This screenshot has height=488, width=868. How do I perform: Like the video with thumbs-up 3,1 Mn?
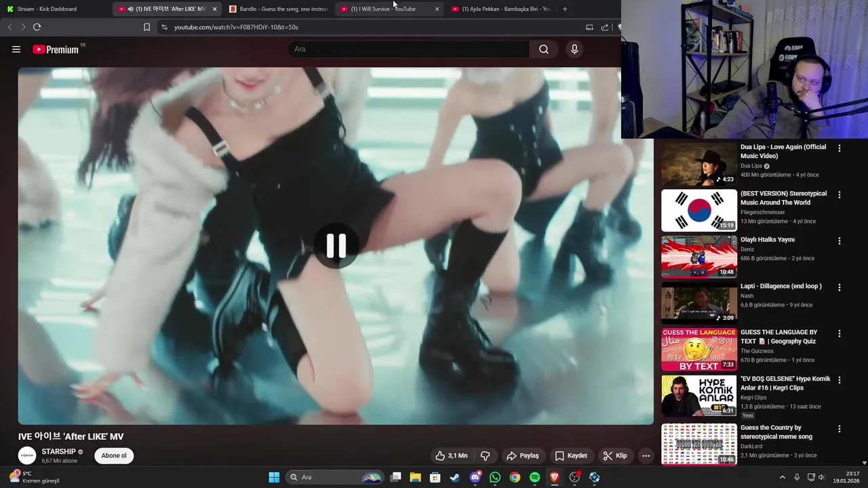[452, 455]
